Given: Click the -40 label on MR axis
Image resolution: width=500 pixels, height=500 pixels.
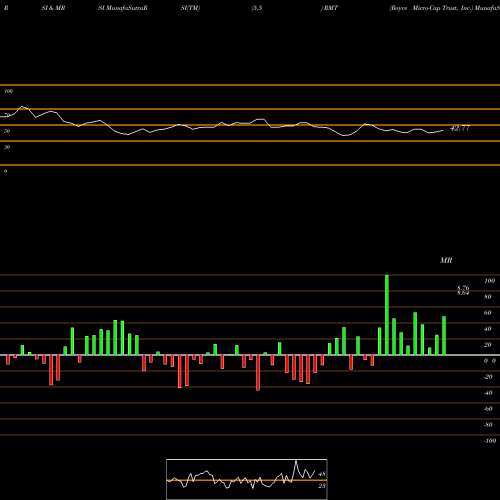Looking at the screenshot, I should pyautogui.click(x=488, y=393).
